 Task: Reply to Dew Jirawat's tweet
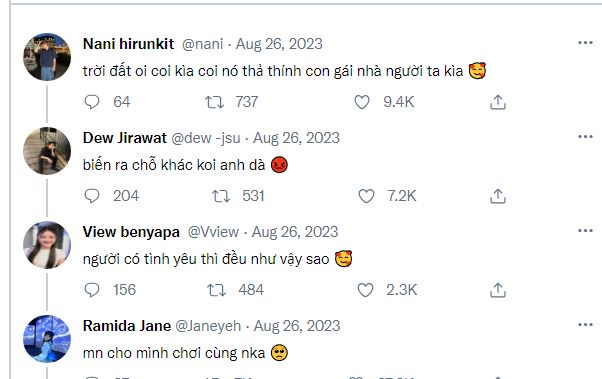click(92, 196)
